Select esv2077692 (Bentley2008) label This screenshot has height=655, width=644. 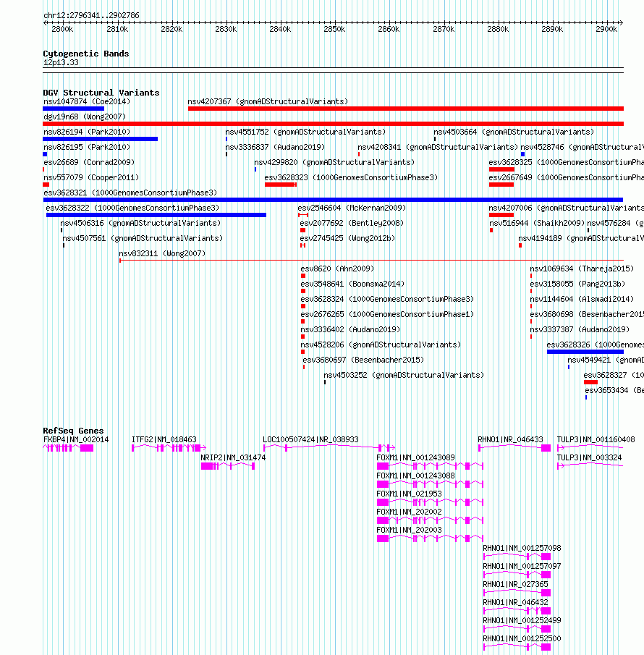pyautogui.click(x=352, y=223)
